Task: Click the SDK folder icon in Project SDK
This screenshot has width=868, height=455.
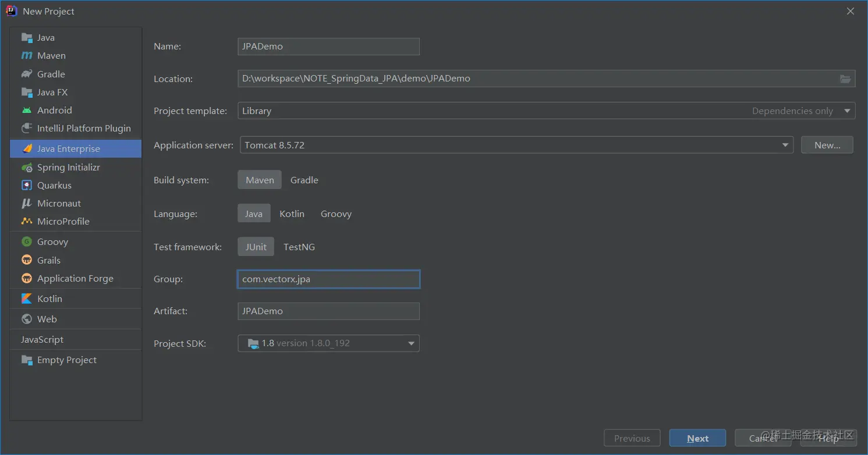Action: 253,343
